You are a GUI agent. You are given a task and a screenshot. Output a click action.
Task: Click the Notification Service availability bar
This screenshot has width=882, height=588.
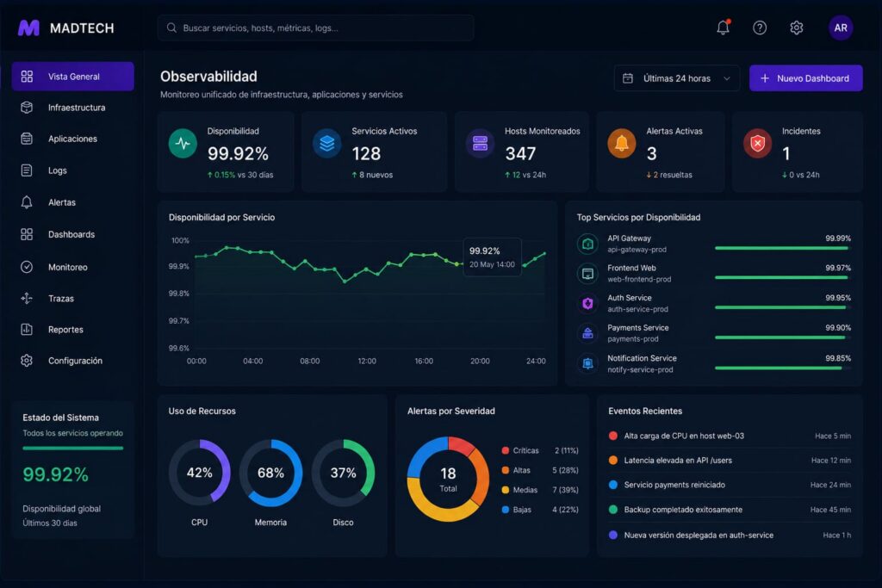click(x=782, y=368)
